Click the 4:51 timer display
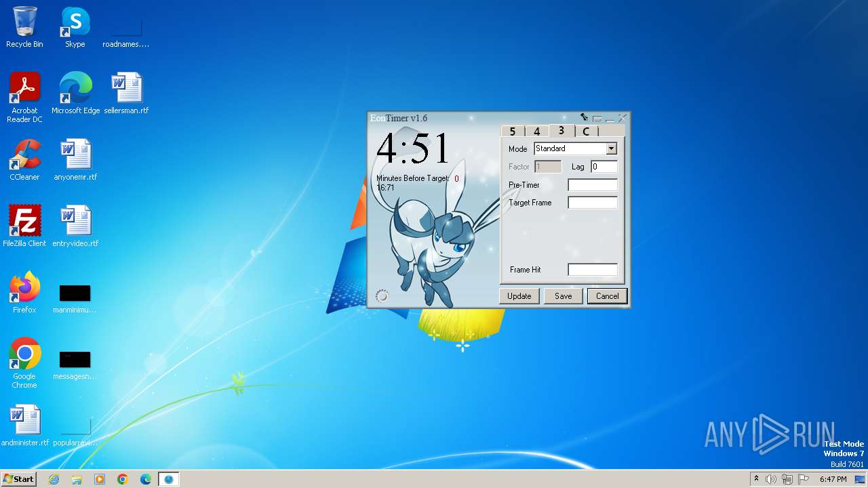Image resolution: width=868 pixels, height=488 pixels. pyautogui.click(x=413, y=148)
